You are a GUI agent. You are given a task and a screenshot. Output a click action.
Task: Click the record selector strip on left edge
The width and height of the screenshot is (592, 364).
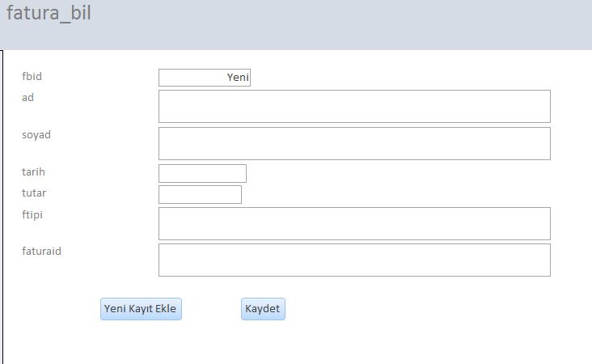pyautogui.click(x=2, y=202)
